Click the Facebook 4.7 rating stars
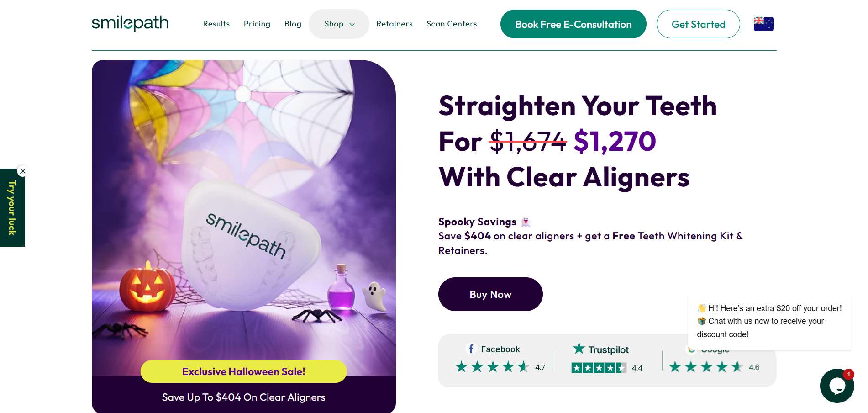This screenshot has height=413, width=868. point(492,367)
